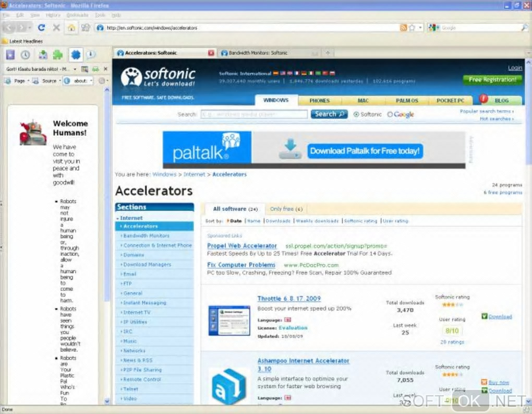Open the history clock sidebar panel
The width and height of the screenshot is (532, 414).
click(x=26, y=54)
